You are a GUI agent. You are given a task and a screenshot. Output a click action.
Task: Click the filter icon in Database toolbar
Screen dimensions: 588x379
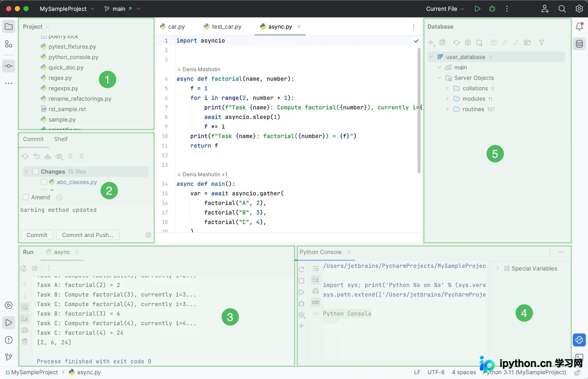[x=541, y=43]
